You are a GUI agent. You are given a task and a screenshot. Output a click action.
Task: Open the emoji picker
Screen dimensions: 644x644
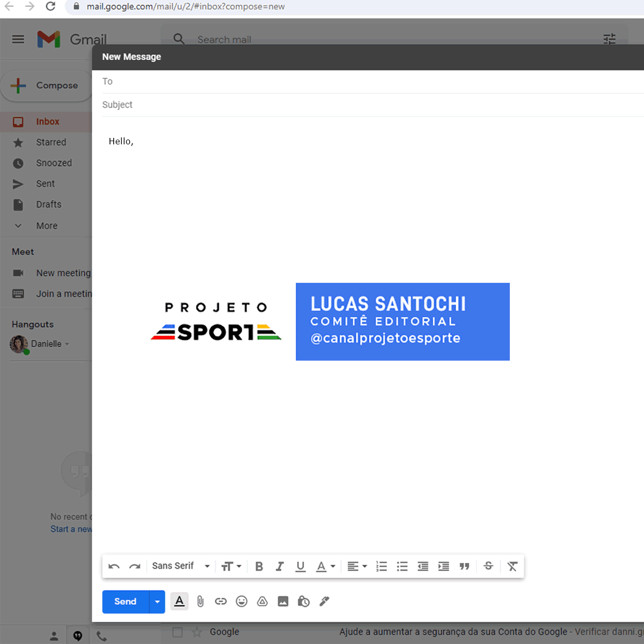click(x=241, y=602)
